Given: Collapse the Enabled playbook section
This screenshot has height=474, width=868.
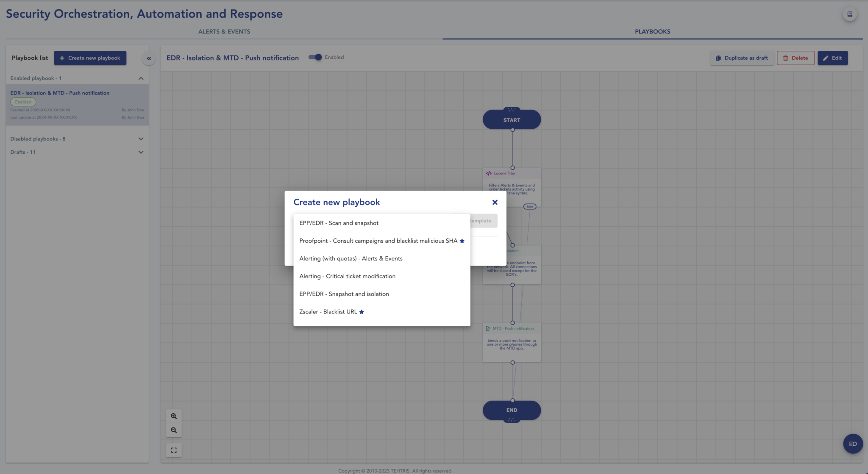Looking at the screenshot, I should (x=141, y=78).
